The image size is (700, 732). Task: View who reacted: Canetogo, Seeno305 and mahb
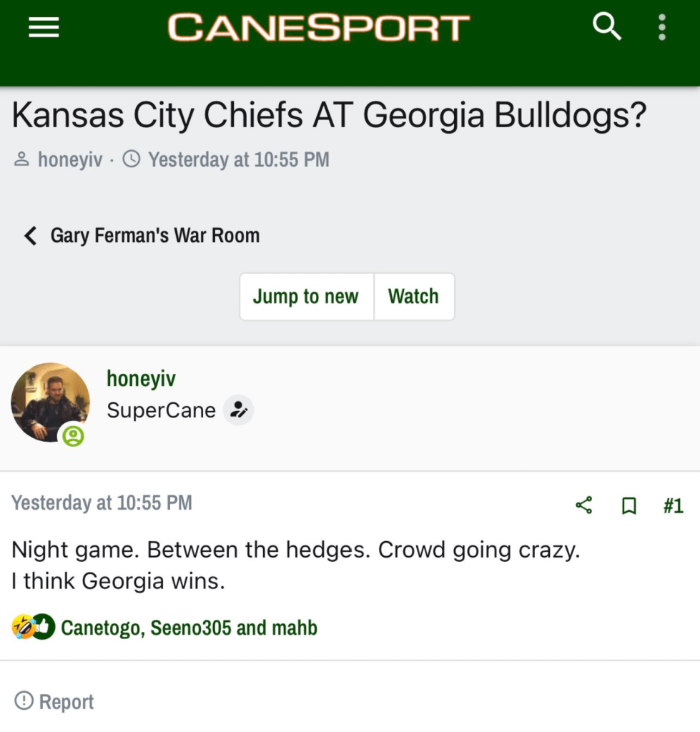pyautogui.click(x=189, y=628)
